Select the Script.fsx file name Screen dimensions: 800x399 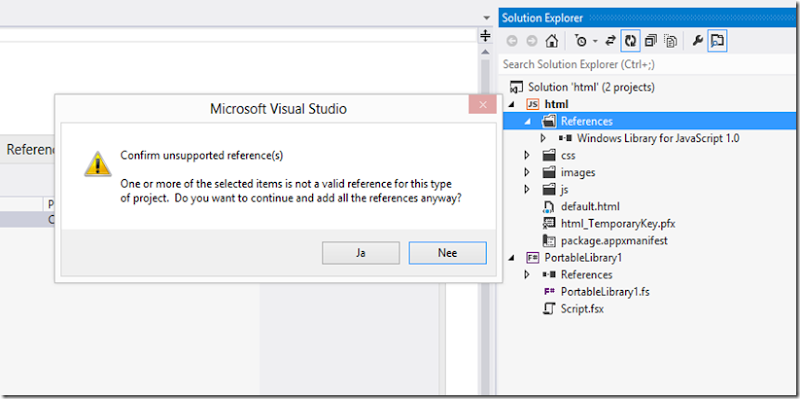pos(582,309)
